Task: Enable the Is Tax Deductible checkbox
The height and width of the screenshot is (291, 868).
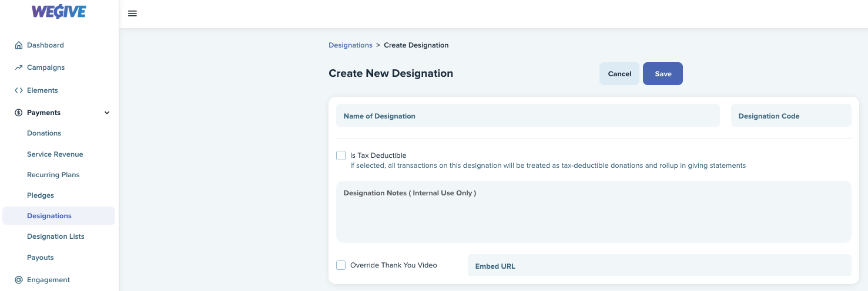Action: click(341, 155)
